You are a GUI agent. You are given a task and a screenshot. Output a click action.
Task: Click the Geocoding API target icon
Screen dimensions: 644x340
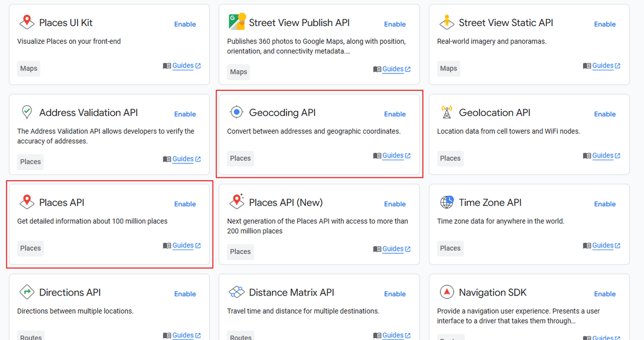(236, 112)
